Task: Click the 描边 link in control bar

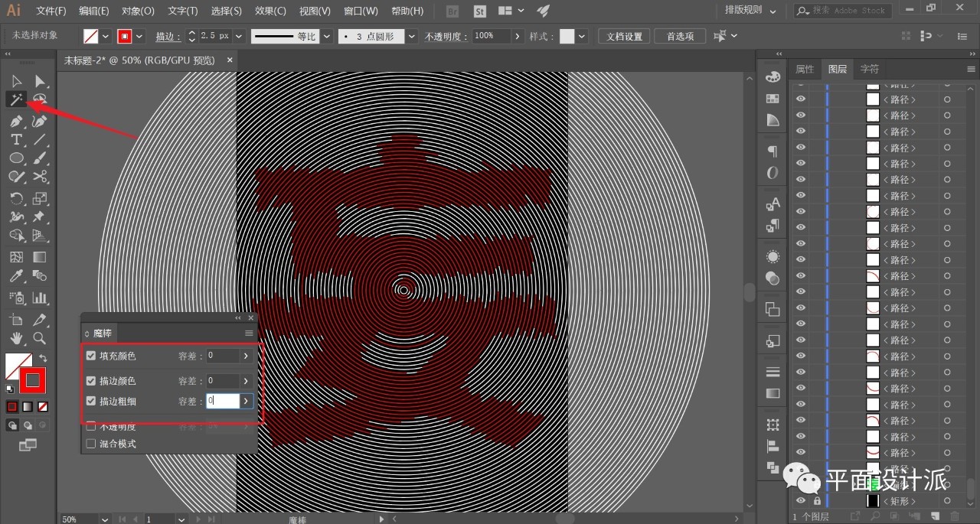Action: coord(168,37)
